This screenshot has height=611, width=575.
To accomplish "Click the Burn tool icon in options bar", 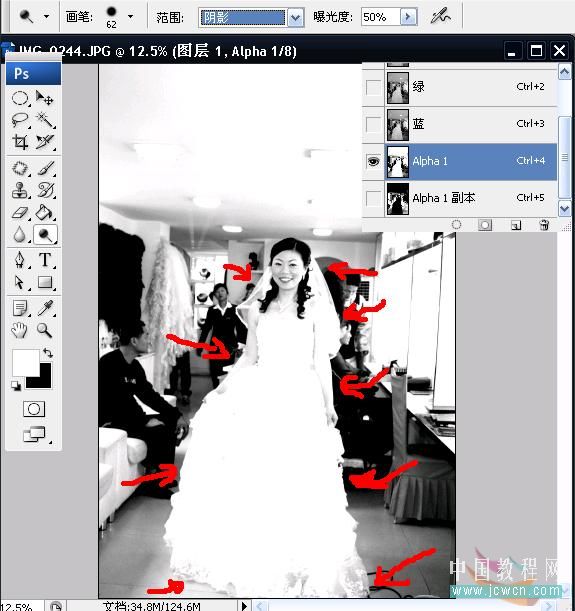I will [26, 16].
